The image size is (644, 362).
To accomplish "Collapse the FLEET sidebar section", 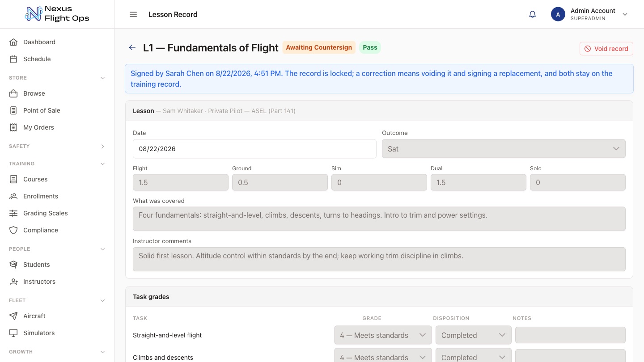I will [102, 300].
